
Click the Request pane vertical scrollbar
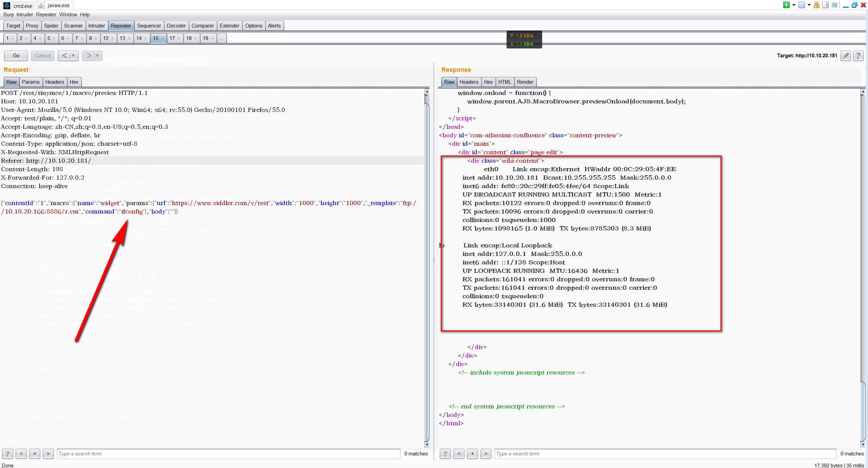(x=427, y=268)
